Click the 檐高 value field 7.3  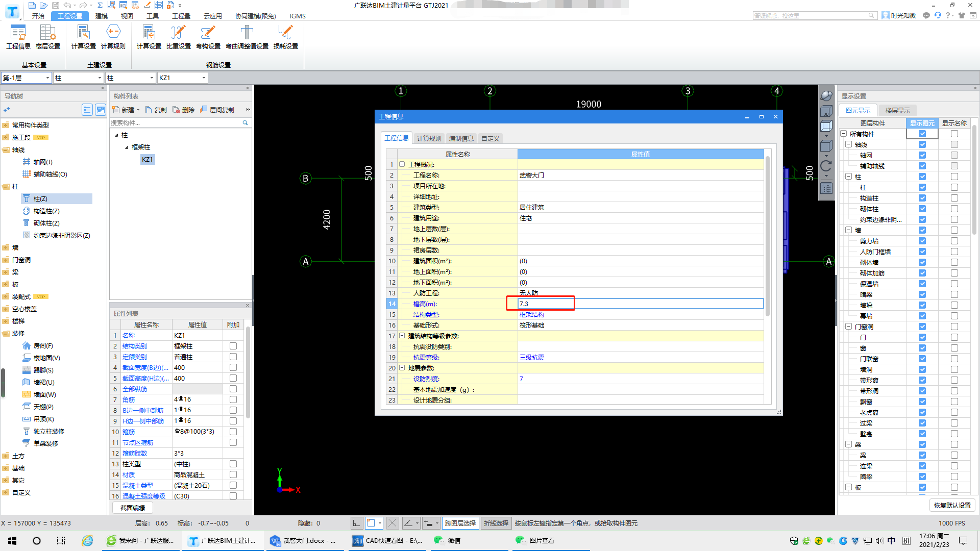[x=641, y=304]
